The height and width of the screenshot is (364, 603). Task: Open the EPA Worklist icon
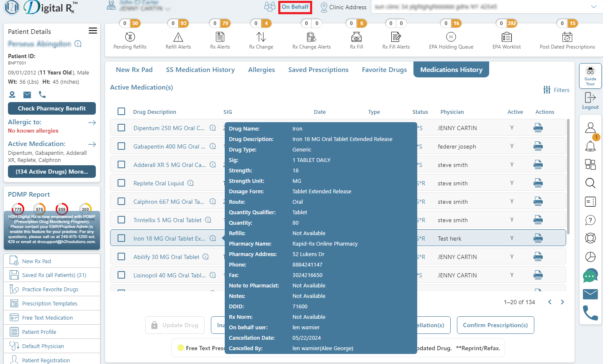507,37
